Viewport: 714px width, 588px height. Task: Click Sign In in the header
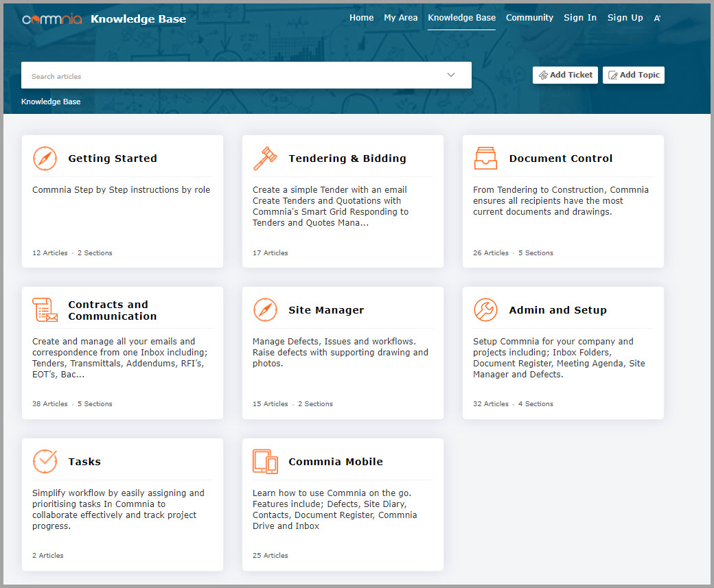tap(580, 18)
